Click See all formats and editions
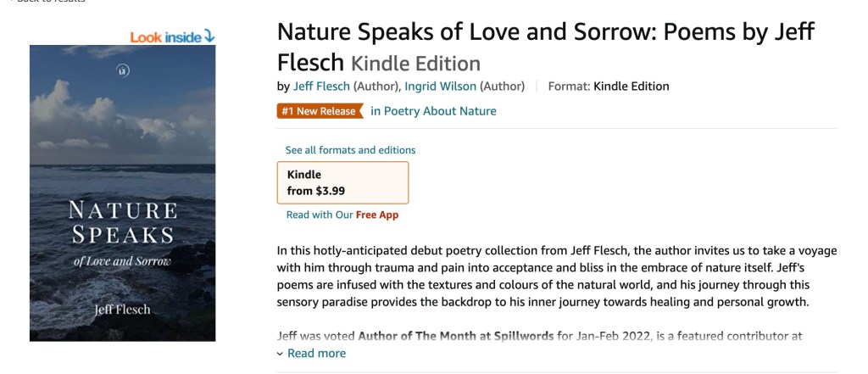Screen dimensions: 868x374 (350, 150)
